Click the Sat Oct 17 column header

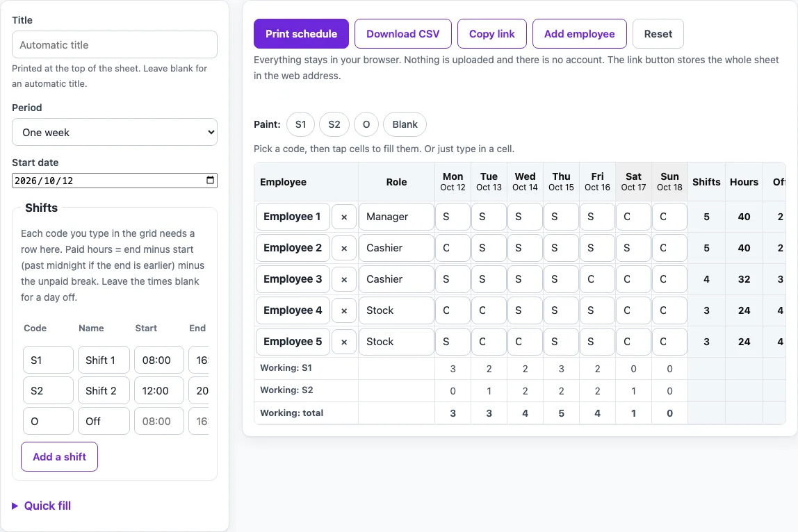coord(634,181)
